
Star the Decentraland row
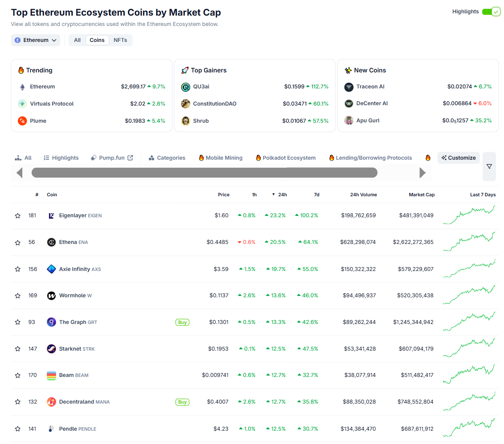tap(18, 402)
